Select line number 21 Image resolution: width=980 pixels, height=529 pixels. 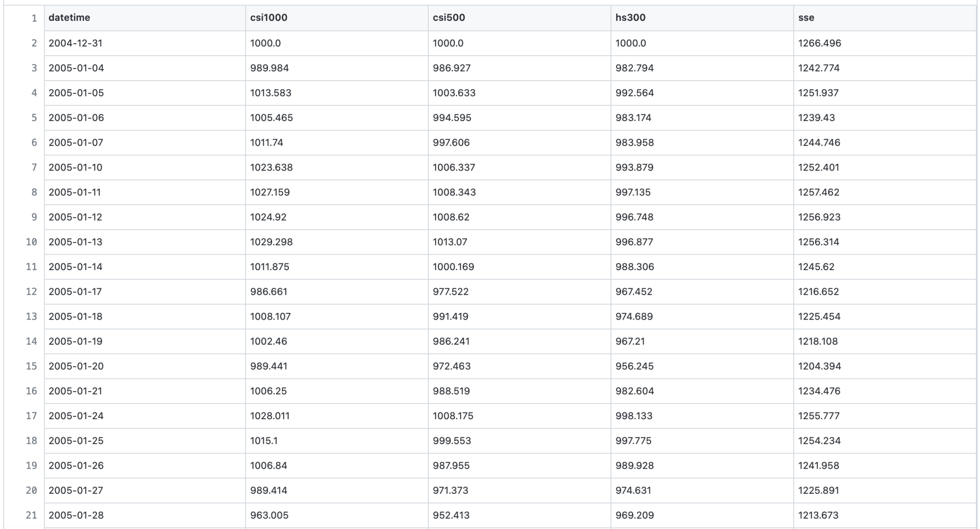click(32, 515)
